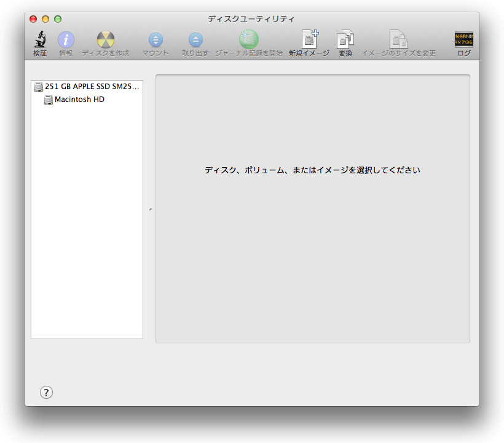Close the ディスクユーティリティ window
Screen dimensions: 504x443
coord(33,19)
